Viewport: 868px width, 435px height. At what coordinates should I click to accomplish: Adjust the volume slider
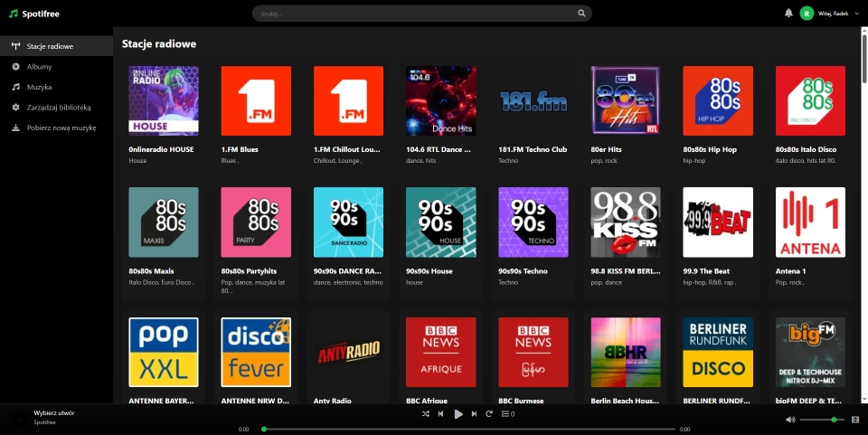pyautogui.click(x=822, y=420)
